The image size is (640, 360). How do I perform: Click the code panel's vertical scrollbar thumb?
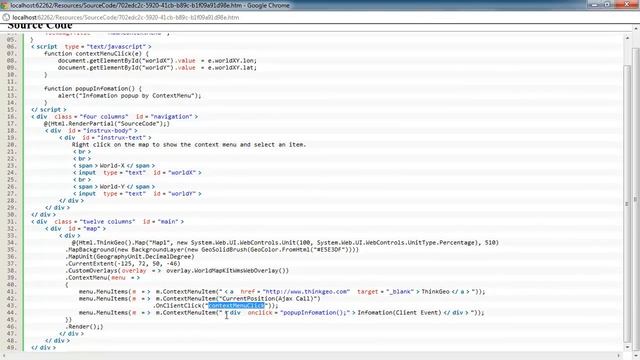(x=627, y=204)
